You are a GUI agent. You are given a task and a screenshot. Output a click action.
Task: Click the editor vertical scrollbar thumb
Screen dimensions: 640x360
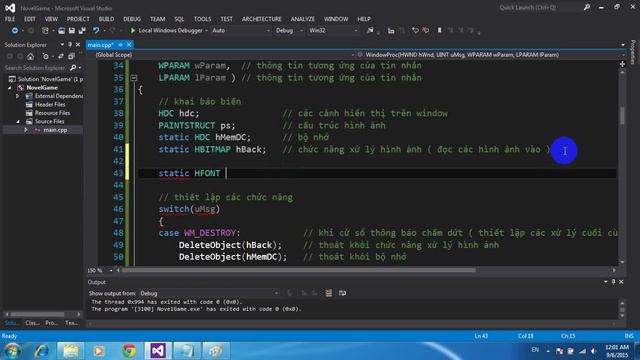(x=622, y=116)
